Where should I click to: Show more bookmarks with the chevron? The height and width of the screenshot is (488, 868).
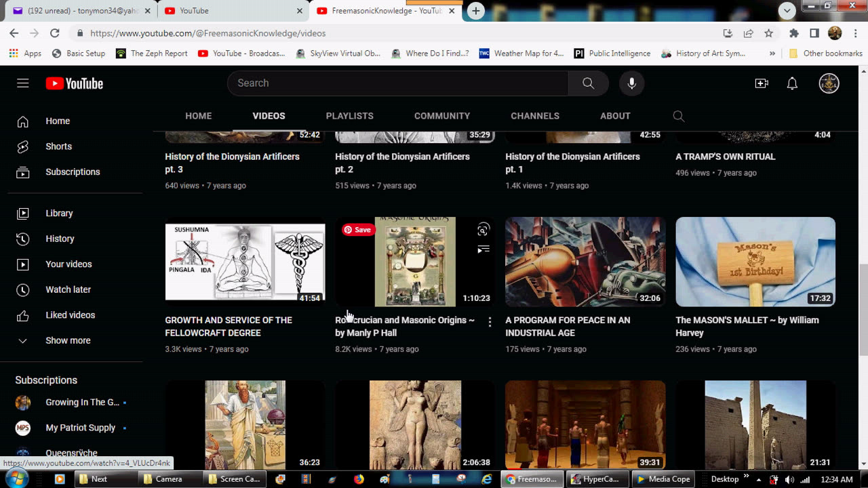pyautogui.click(x=772, y=53)
